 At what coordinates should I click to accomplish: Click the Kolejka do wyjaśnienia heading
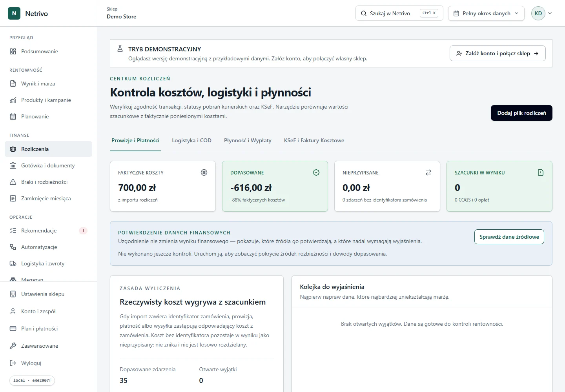click(332, 287)
